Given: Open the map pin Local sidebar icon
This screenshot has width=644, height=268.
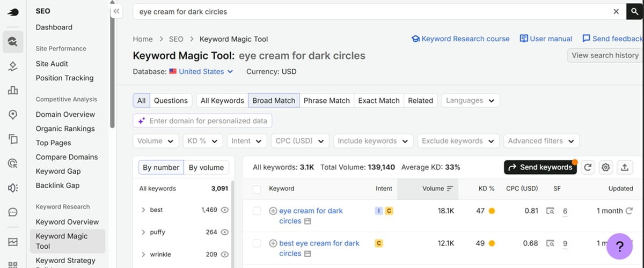Looking at the screenshot, I should [13, 115].
